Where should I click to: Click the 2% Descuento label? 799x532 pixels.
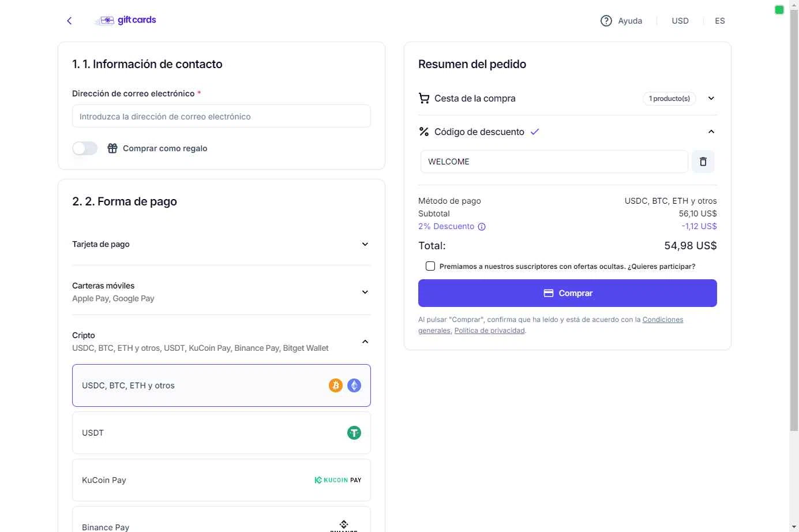tap(447, 226)
